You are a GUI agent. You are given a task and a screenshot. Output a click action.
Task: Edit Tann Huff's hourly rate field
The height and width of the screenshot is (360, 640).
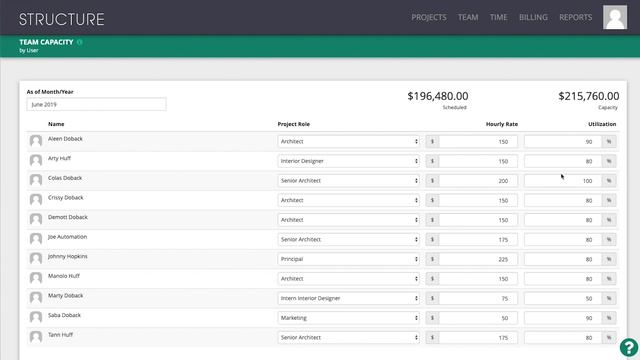[x=478, y=338]
